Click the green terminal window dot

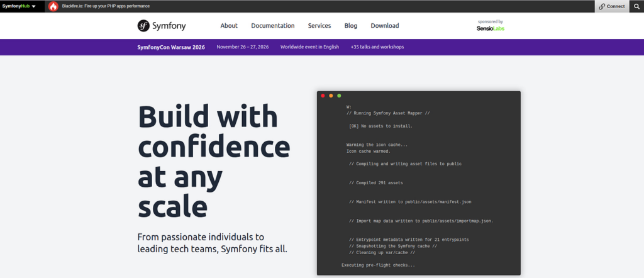coord(339,96)
